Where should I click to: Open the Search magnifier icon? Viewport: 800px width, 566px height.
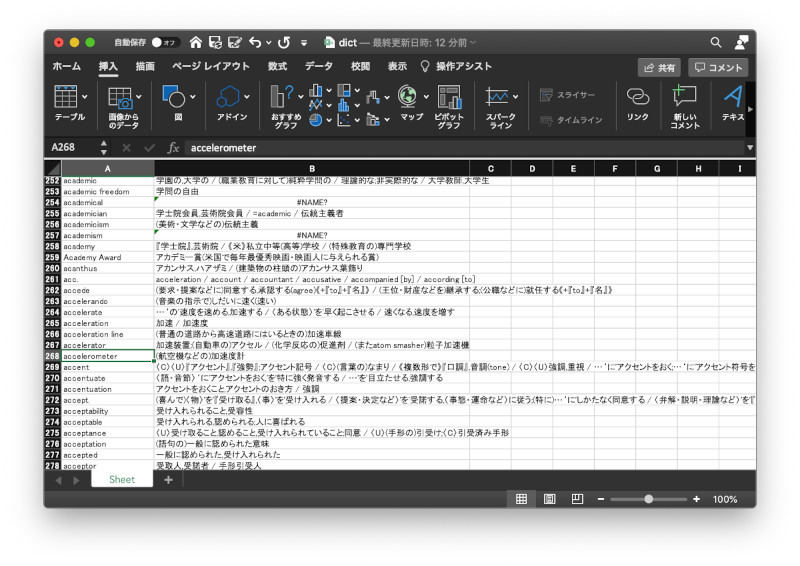pos(716,42)
